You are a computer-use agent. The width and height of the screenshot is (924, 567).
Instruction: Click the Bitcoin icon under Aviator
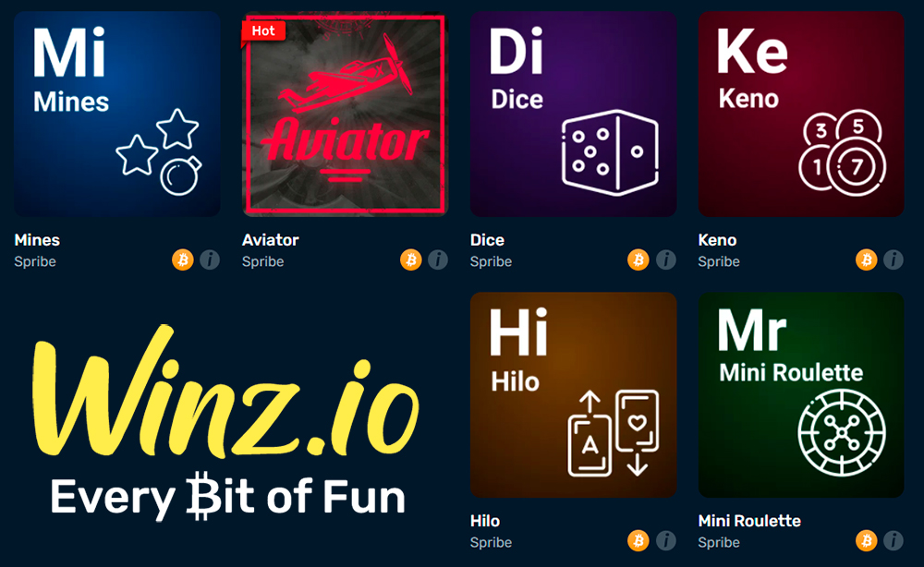pyautogui.click(x=411, y=259)
